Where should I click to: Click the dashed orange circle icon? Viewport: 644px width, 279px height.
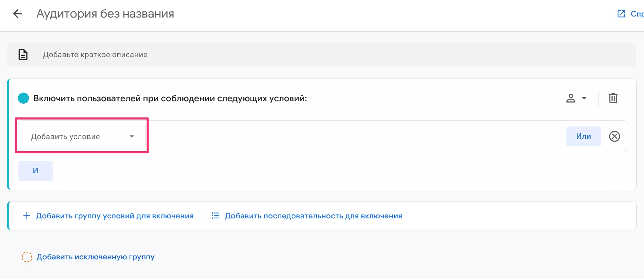click(27, 257)
